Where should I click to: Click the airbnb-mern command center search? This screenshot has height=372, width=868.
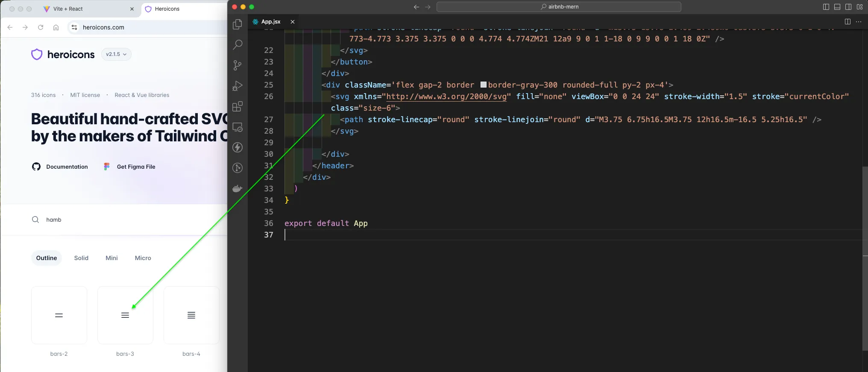(559, 7)
